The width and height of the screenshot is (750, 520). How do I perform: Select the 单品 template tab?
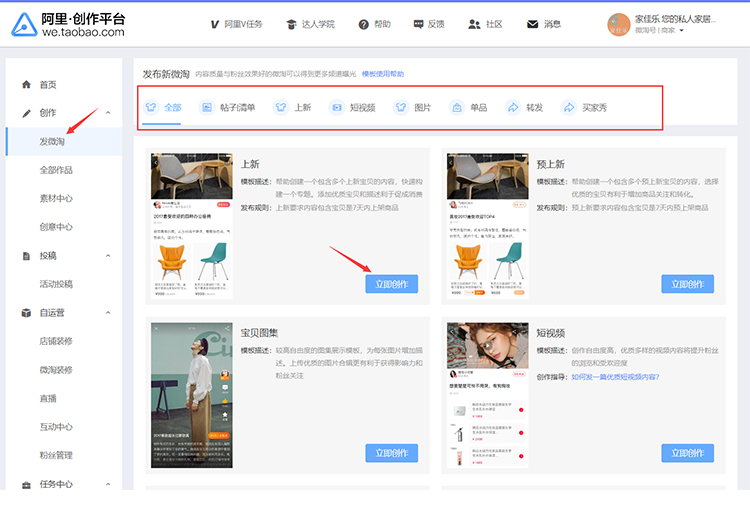[x=468, y=108]
